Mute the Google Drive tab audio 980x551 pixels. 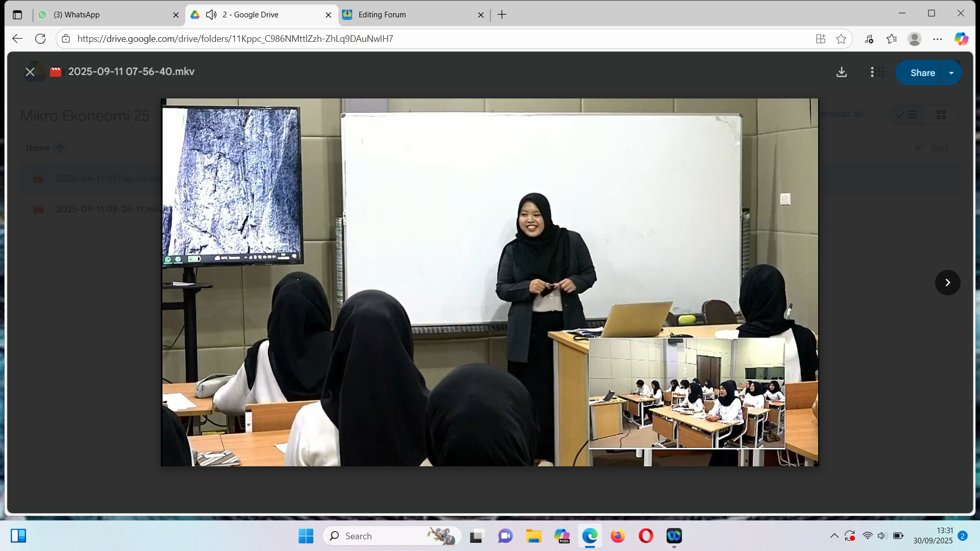coord(211,15)
